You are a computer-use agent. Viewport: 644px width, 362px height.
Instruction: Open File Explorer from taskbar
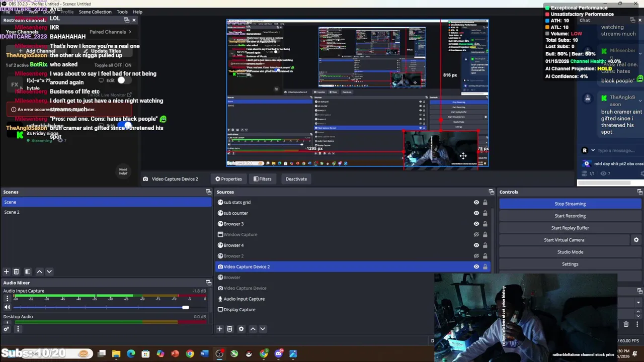[116, 354]
